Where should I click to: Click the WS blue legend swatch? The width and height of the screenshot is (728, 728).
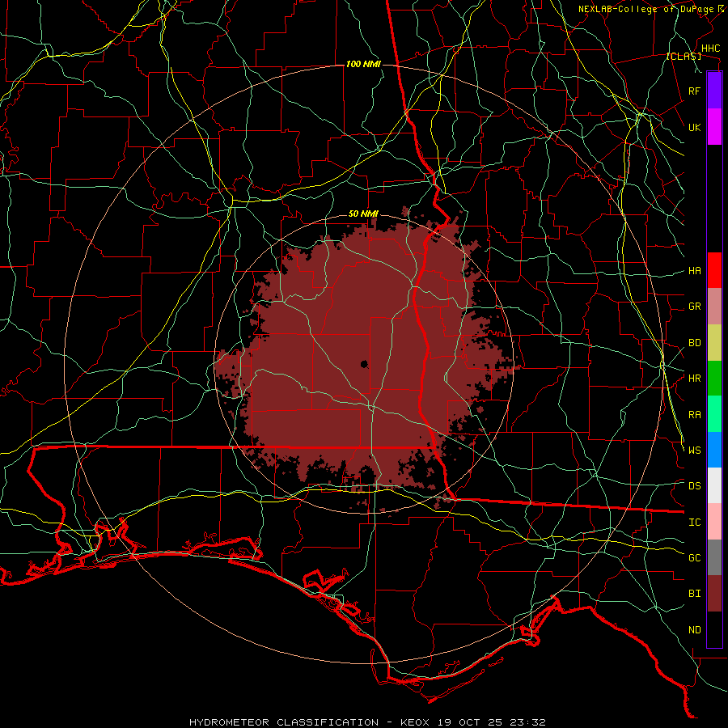pyautogui.click(x=714, y=450)
